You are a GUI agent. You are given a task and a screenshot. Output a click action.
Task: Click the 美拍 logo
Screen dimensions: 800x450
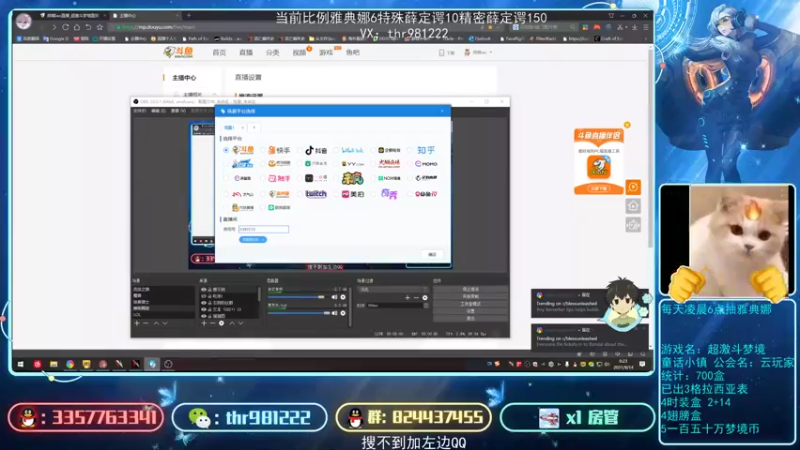353,194
